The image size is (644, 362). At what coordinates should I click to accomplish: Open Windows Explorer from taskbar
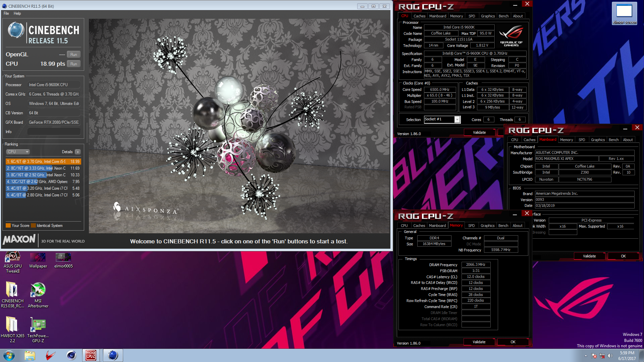(x=30, y=355)
